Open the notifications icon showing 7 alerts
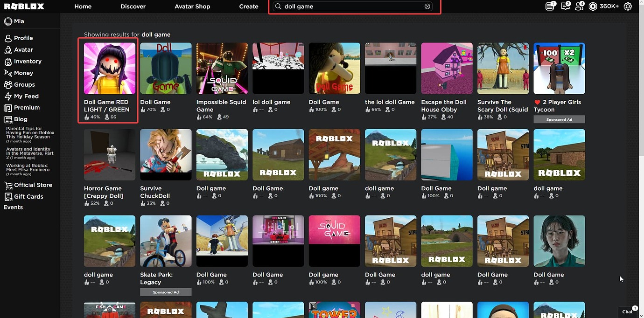Viewport: 644px width, 318px height. click(x=550, y=6)
